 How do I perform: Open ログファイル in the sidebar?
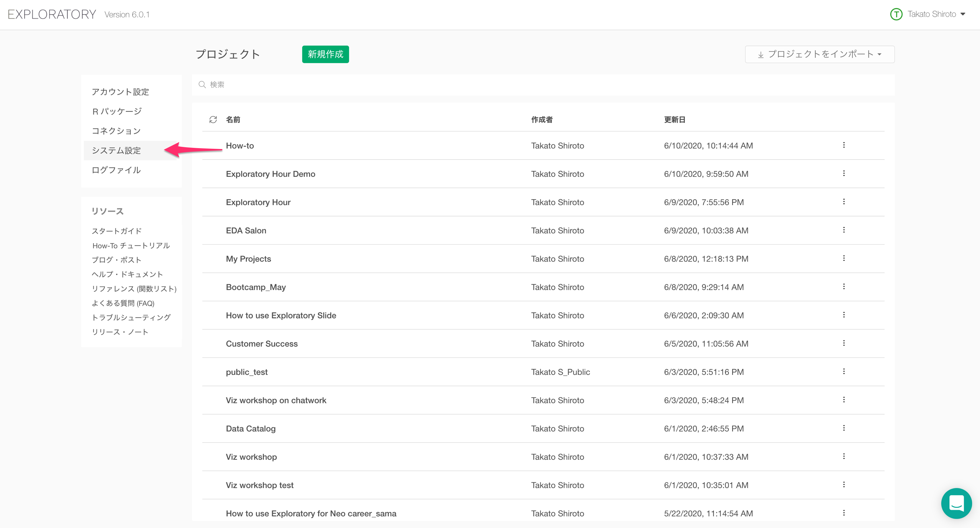click(116, 170)
